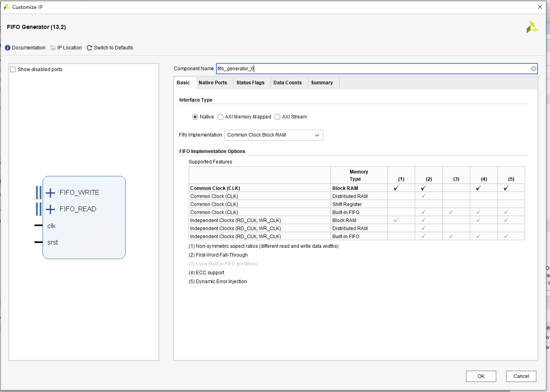Open the Status Flags tab
Screen dimensions: 550x392
251,83
